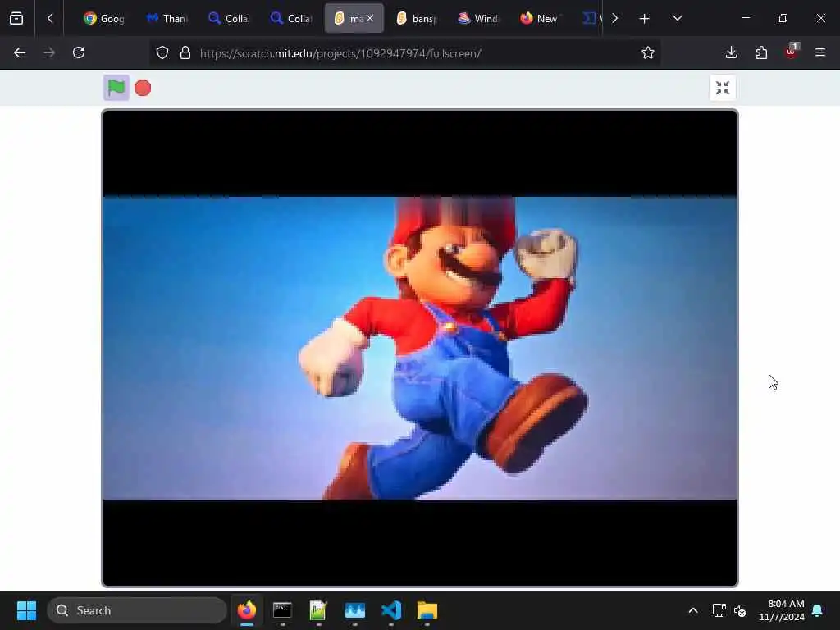Open a new tab with plus button
Screen dimensions: 840x630
pos(645,19)
